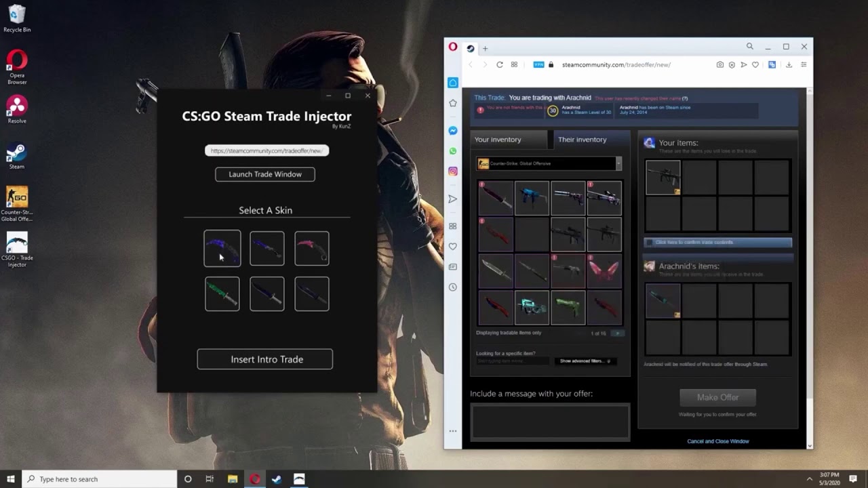Open the Counter-Strike: Global Offensive inventory dropdown

point(549,163)
